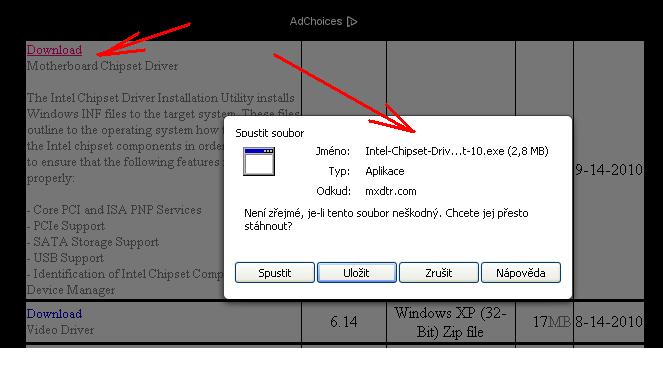The height and width of the screenshot is (384, 663).
Task: Click the source mxdtr.com text
Action: click(391, 191)
